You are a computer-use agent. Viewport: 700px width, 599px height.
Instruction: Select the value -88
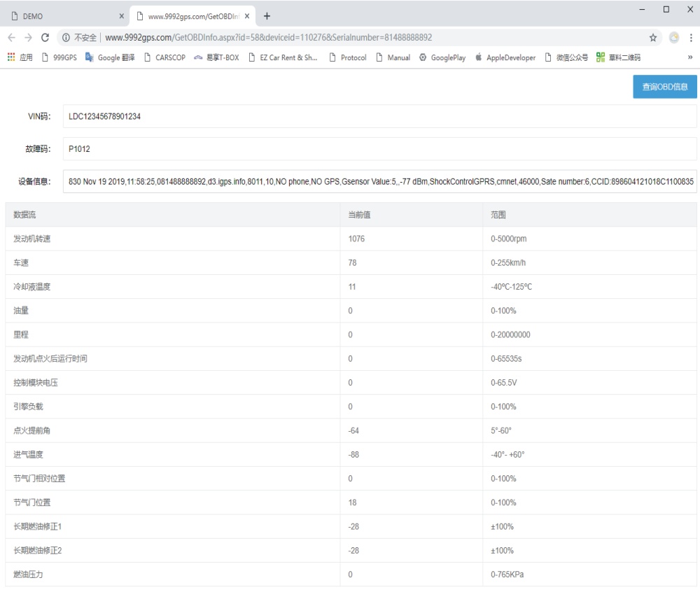coord(353,455)
